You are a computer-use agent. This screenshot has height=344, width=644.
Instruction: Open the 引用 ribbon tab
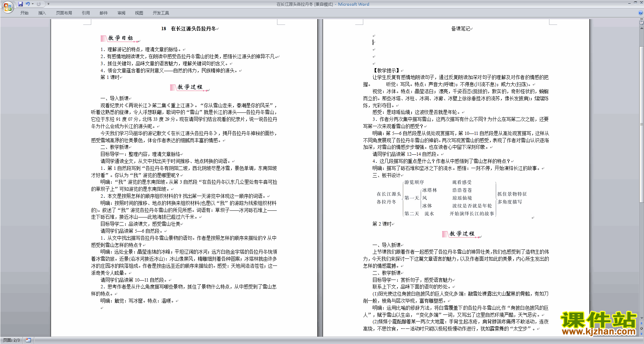(86, 13)
